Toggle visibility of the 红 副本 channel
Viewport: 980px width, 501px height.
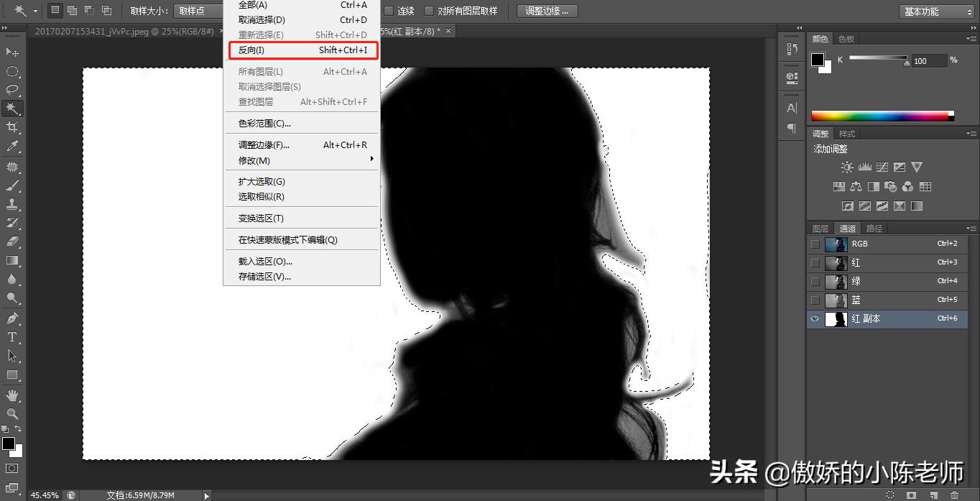[814, 318]
